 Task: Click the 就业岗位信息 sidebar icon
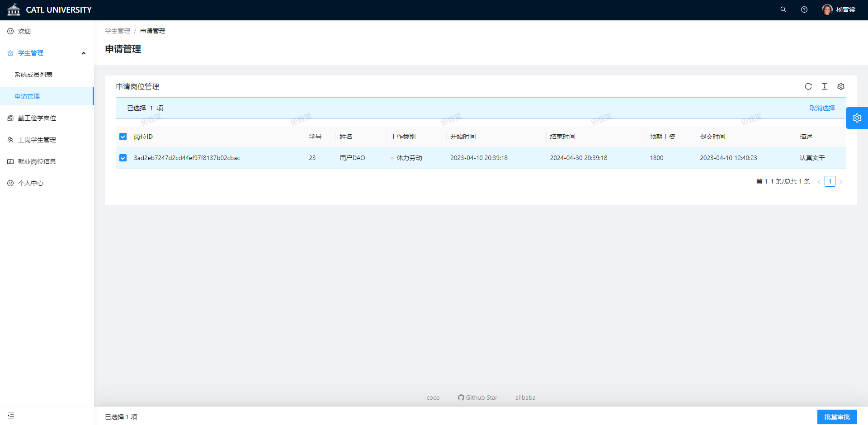tap(10, 161)
